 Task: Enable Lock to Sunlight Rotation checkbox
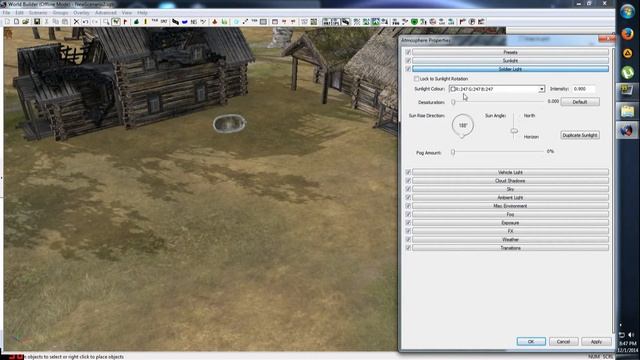click(x=416, y=78)
